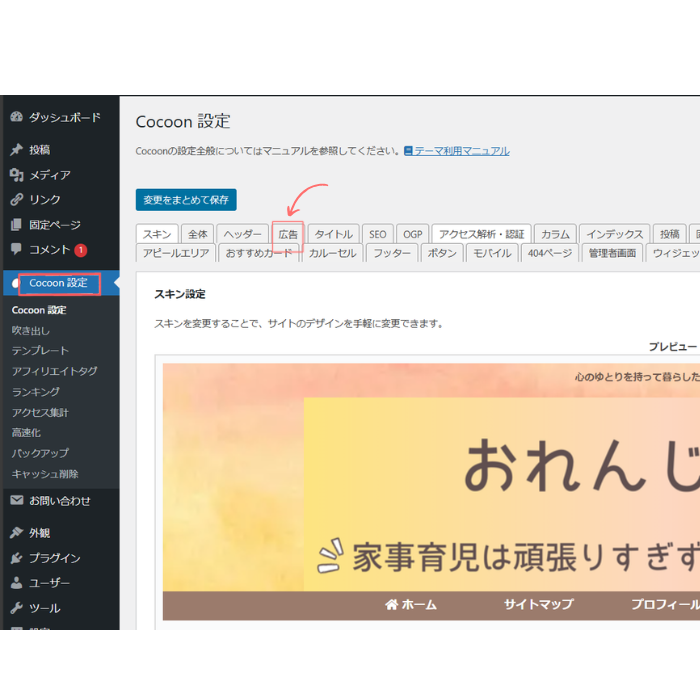The width and height of the screenshot is (700, 700).
Task: Switch to the SEO tab
Action: point(377,234)
